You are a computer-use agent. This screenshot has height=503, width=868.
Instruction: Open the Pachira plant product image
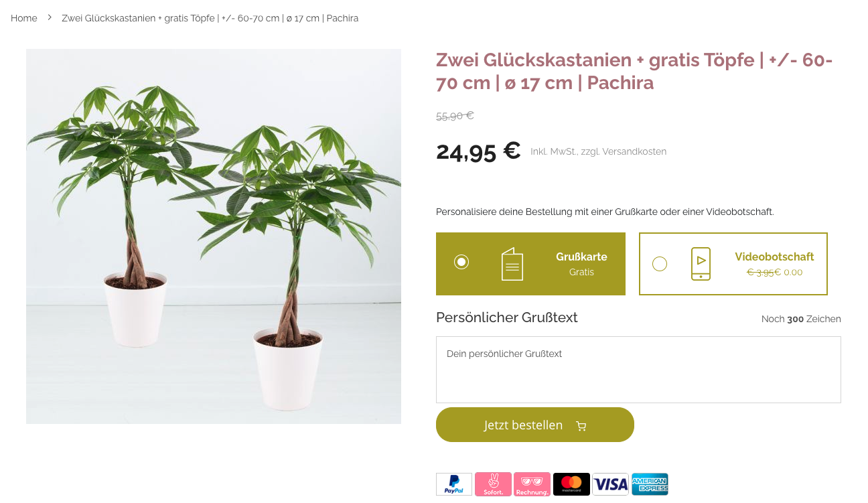pos(214,236)
